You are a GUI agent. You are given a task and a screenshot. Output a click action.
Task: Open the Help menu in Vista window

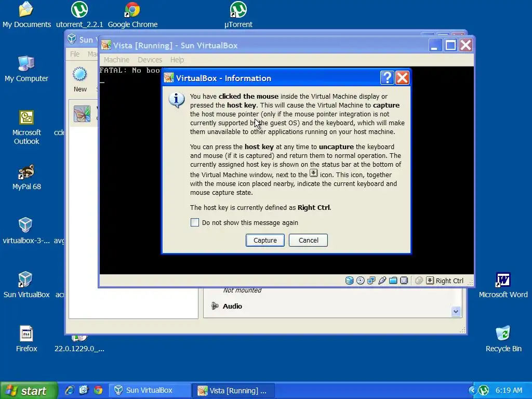click(177, 60)
